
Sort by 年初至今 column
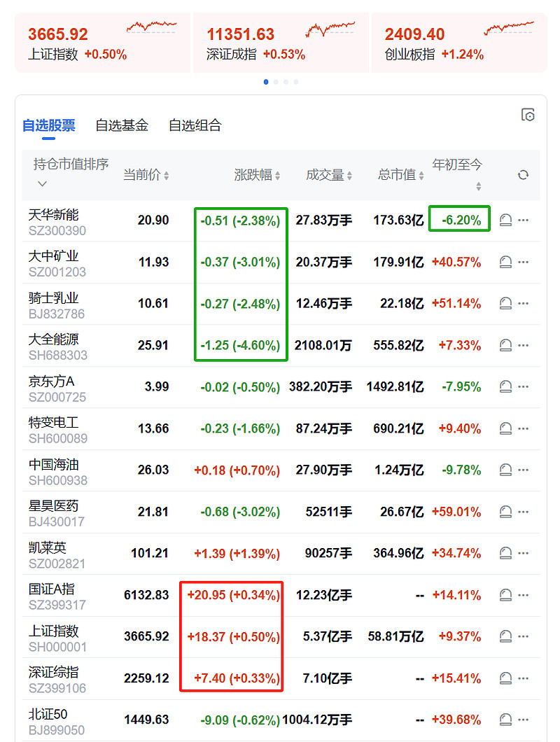click(457, 174)
